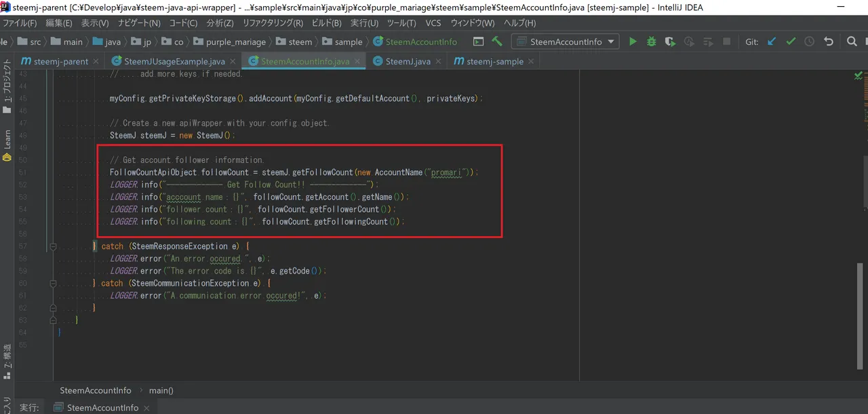Open the ビルド(B) menu
The width and height of the screenshot is (868, 414).
[x=326, y=23]
